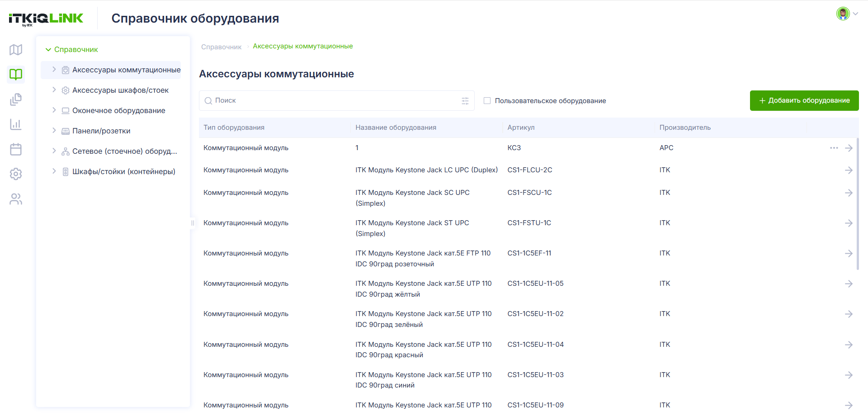Expand the Панели/розетки tree node
The width and height of the screenshot is (868, 416).
pyautogui.click(x=54, y=131)
